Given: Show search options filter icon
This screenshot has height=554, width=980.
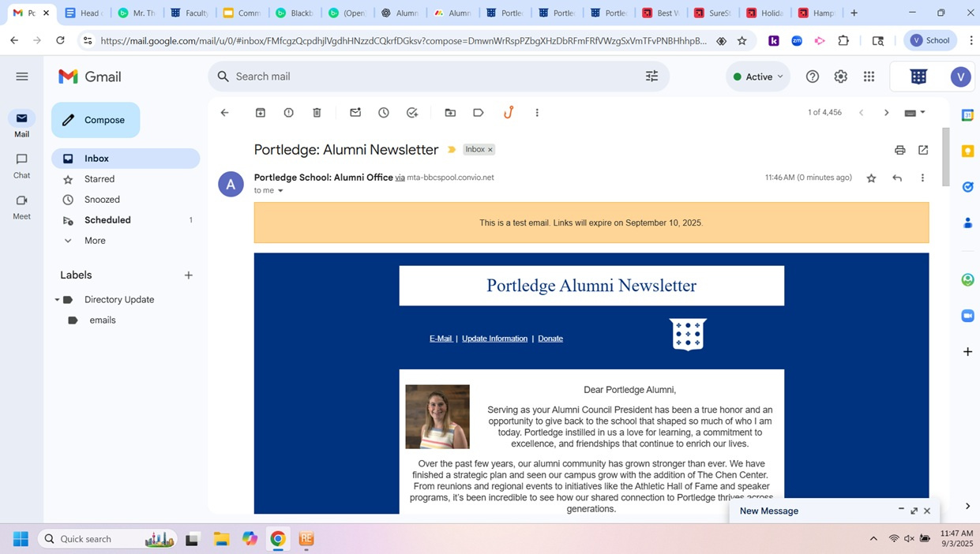Looking at the screenshot, I should (x=652, y=77).
